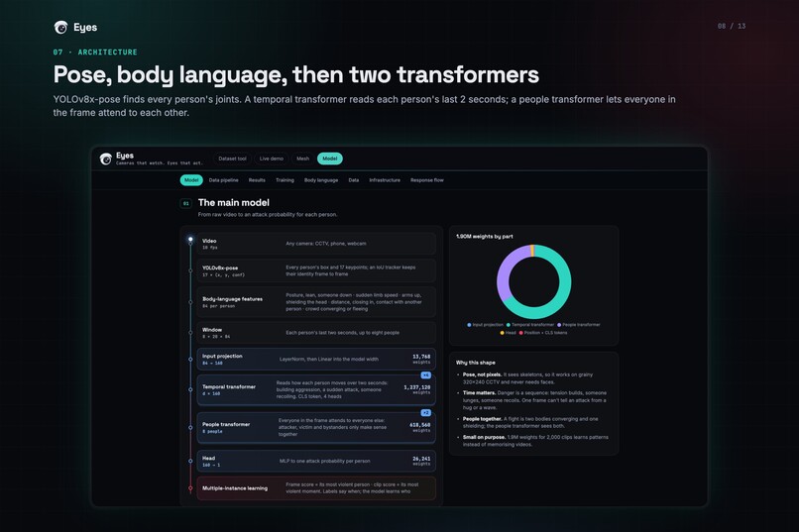Click the Video step node on the pipeline line

point(190,239)
